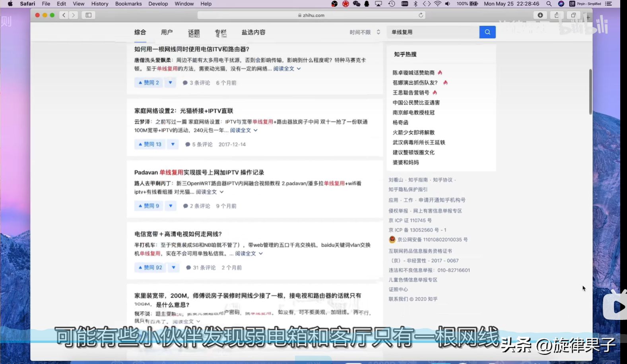Upvote the answer with 赞同 2
This screenshot has width=627, height=364.
[149, 83]
